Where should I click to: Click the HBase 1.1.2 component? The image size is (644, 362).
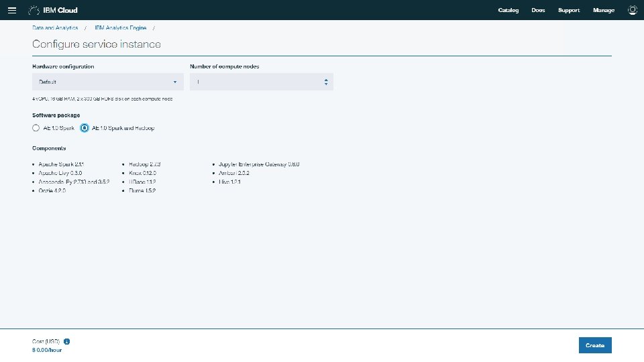(142, 182)
